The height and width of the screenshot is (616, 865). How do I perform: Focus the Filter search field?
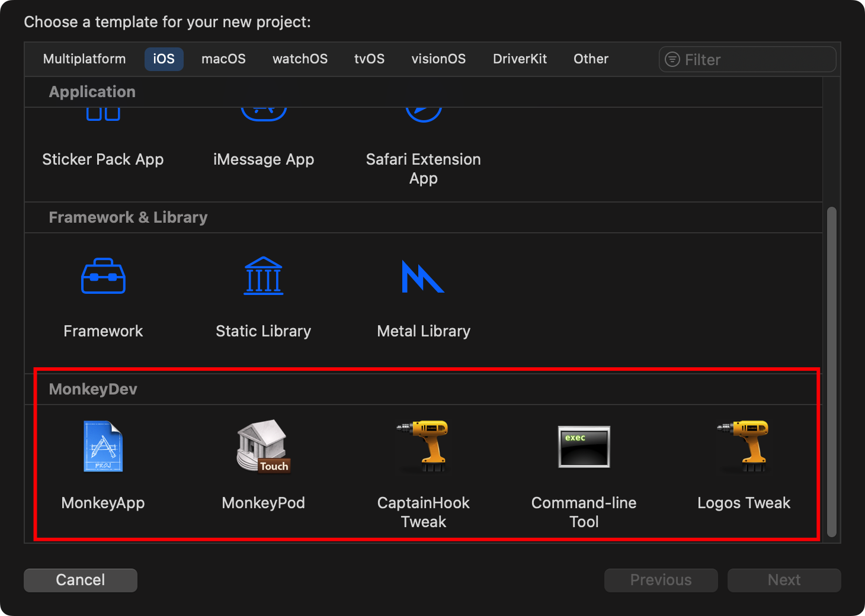(748, 59)
